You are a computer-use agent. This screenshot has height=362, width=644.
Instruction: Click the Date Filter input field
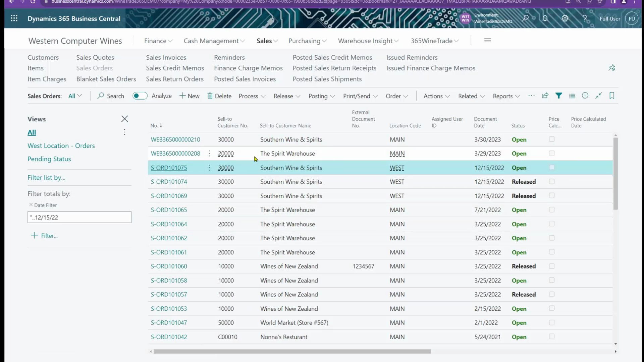pos(79,217)
